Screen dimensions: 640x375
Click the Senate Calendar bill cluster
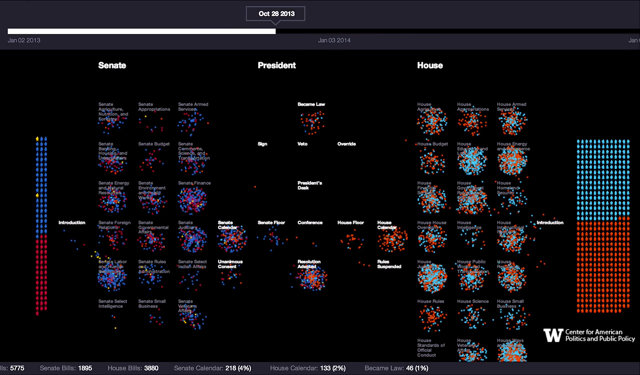232,238
